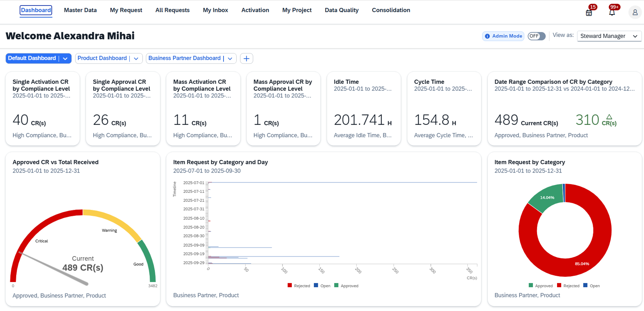Enable the Admin Mode OFF toggle
The height and width of the screenshot is (311, 644).
(x=536, y=36)
